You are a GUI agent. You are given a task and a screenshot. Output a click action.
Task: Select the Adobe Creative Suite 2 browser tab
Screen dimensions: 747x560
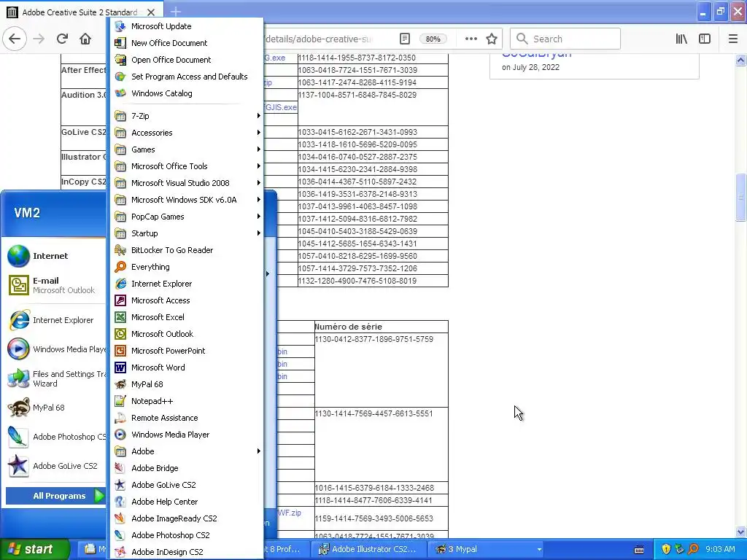[81, 12]
